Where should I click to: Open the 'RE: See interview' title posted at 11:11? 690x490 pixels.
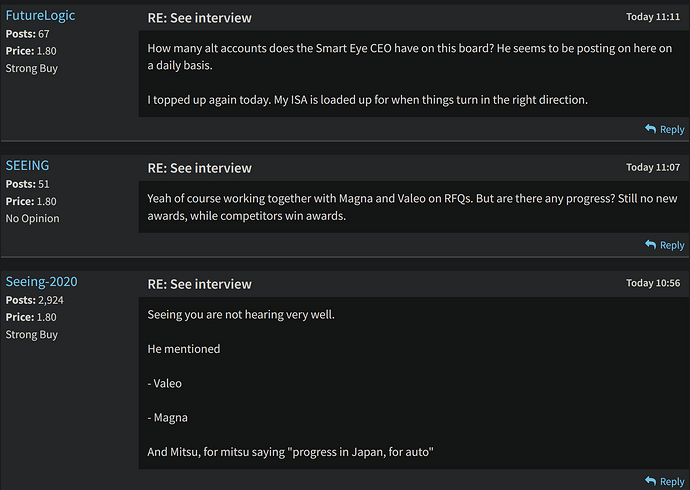tap(199, 18)
